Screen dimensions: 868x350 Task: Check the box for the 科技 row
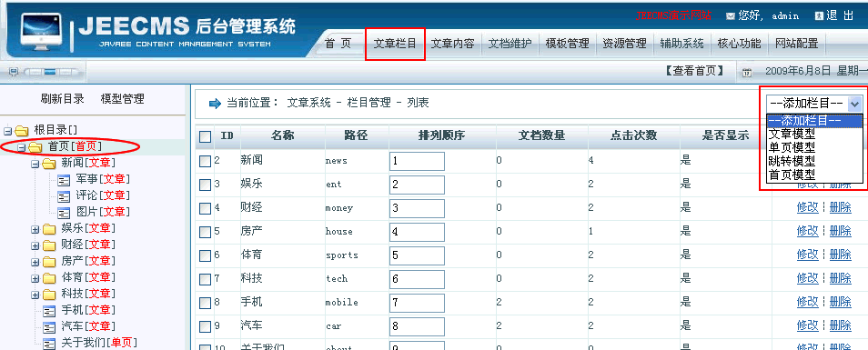tap(205, 279)
